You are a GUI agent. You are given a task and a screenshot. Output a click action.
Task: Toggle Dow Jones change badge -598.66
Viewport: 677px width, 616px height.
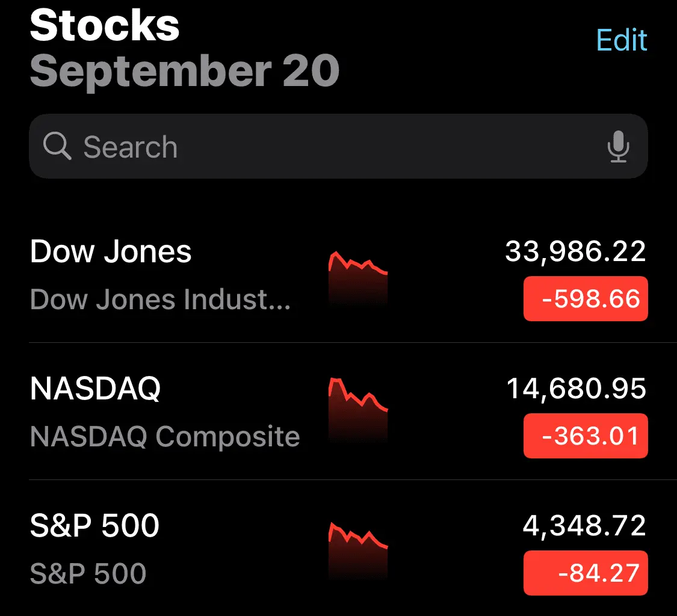point(586,298)
